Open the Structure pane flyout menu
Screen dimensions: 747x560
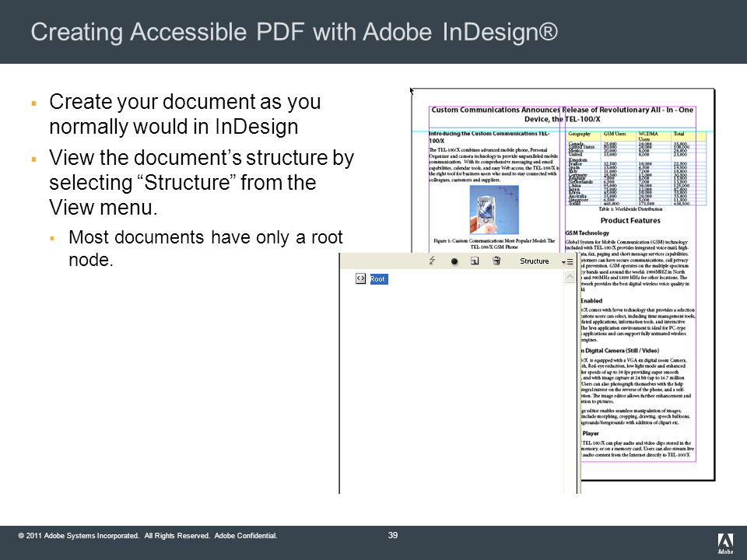click(x=567, y=262)
